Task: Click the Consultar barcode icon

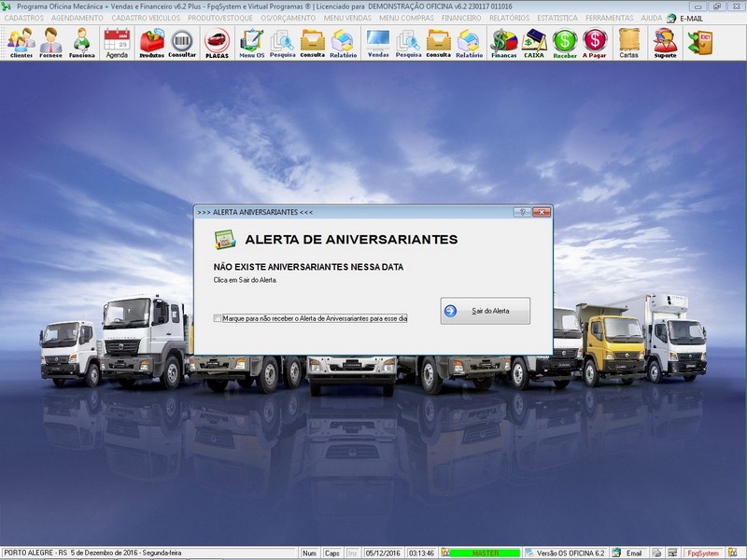Action: pyautogui.click(x=182, y=43)
